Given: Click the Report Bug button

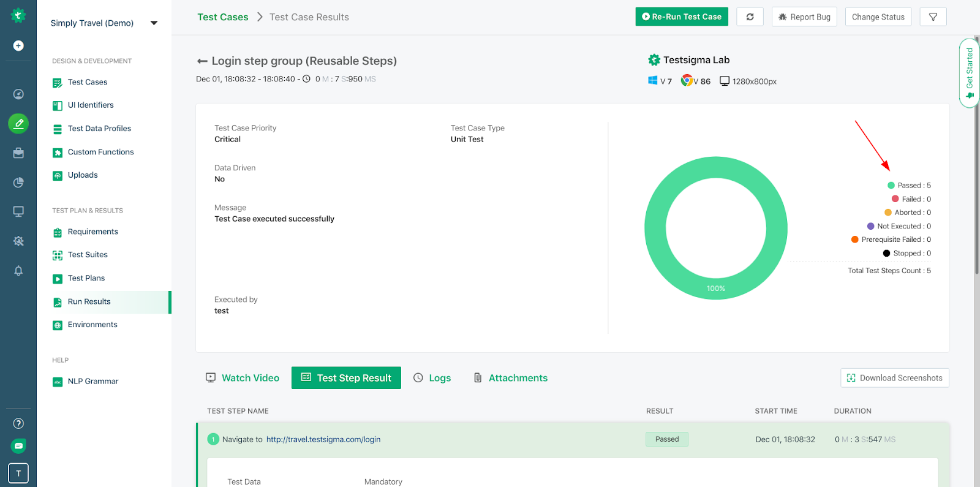Looking at the screenshot, I should pyautogui.click(x=804, y=17).
